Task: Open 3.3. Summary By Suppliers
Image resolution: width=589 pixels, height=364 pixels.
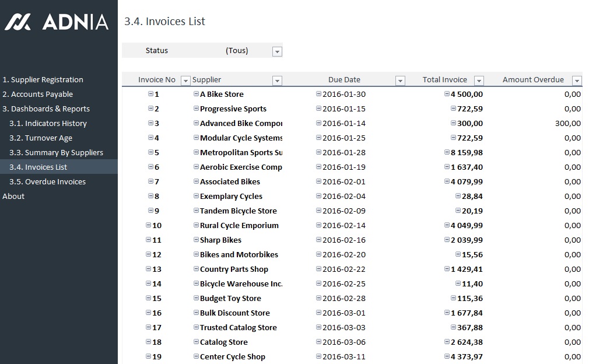Action: (56, 153)
